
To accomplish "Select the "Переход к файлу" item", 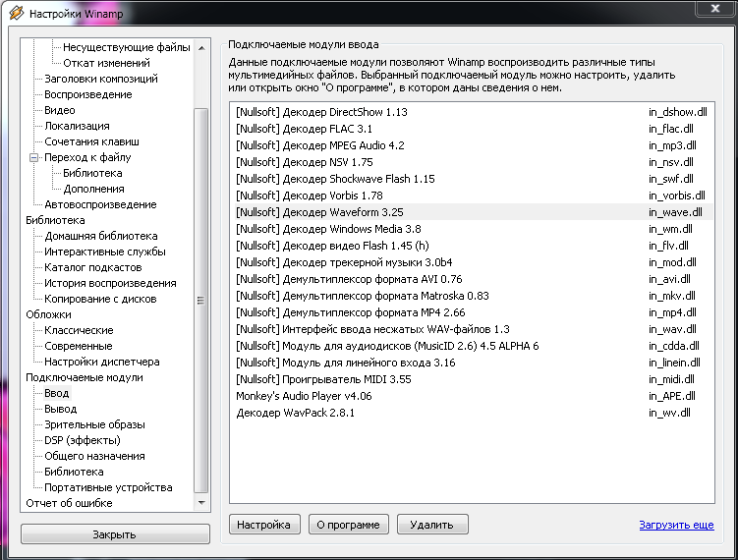I will [x=87, y=157].
